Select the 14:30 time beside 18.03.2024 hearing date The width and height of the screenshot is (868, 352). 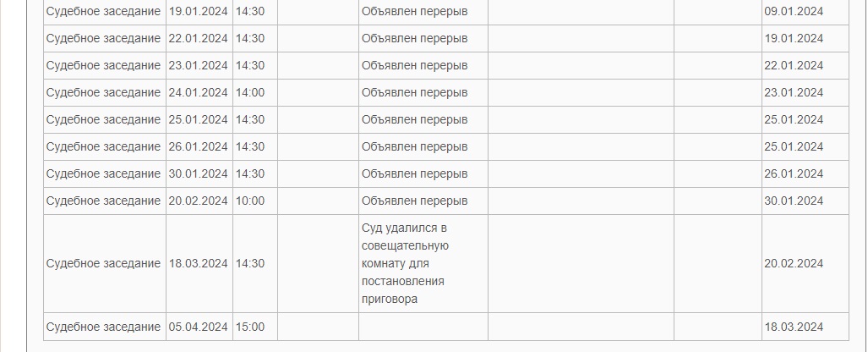(x=250, y=264)
